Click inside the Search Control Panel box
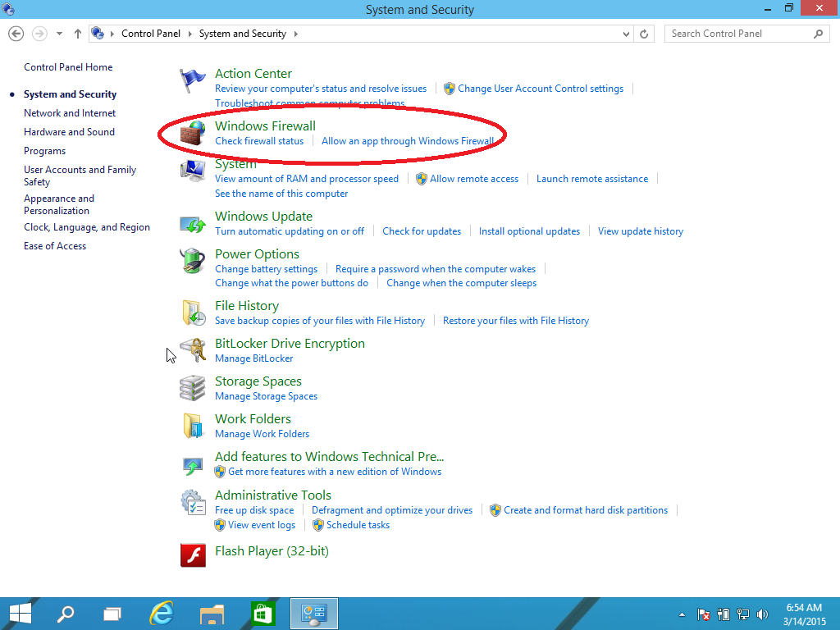Viewport: 840px width, 630px height. point(738,34)
